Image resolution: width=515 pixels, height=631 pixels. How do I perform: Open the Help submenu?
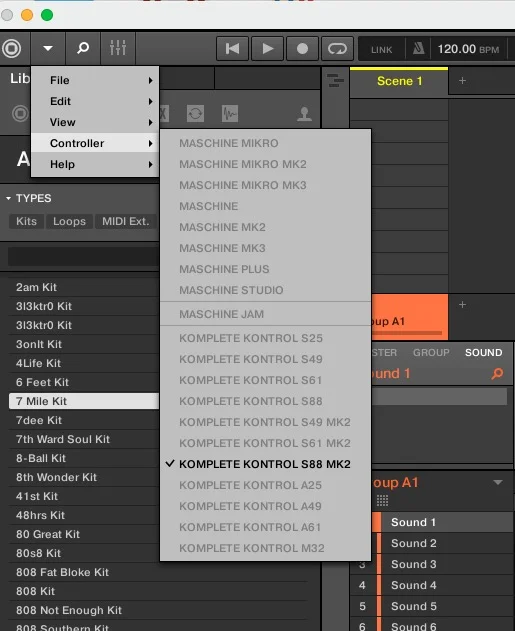(x=95, y=164)
